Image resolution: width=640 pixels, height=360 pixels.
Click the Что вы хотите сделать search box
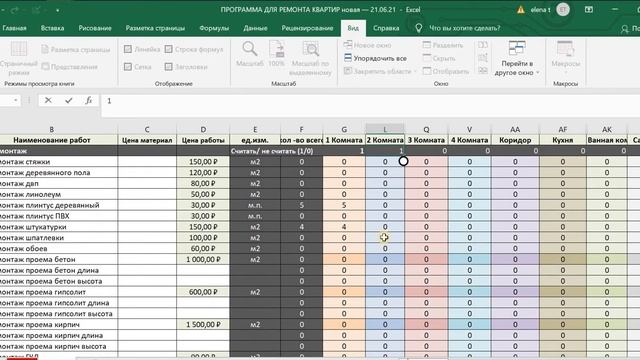464,28
